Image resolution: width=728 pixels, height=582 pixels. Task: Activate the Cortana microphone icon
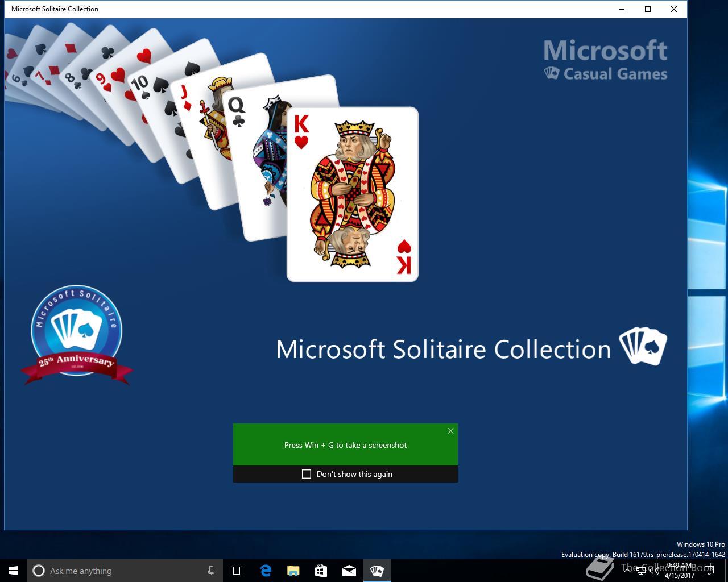(211, 571)
